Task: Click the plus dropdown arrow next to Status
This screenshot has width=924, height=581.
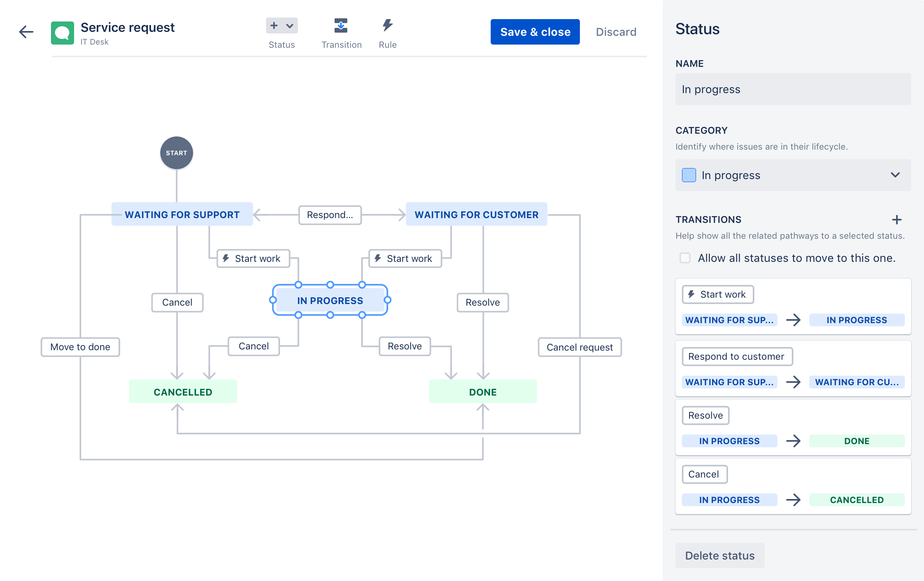Action: [290, 25]
